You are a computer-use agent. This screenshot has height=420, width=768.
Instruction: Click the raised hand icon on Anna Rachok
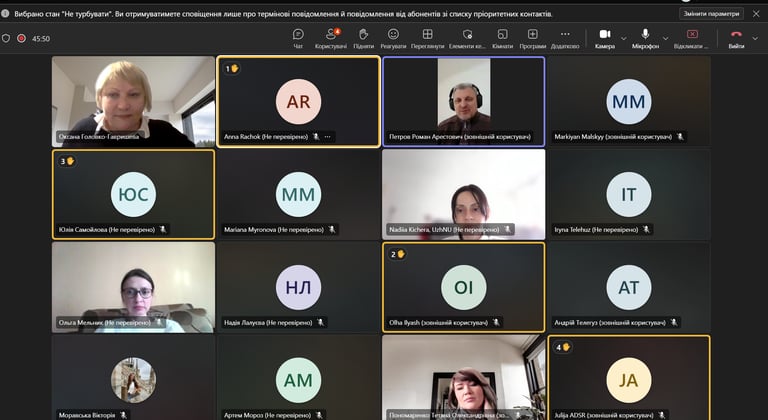click(x=235, y=69)
